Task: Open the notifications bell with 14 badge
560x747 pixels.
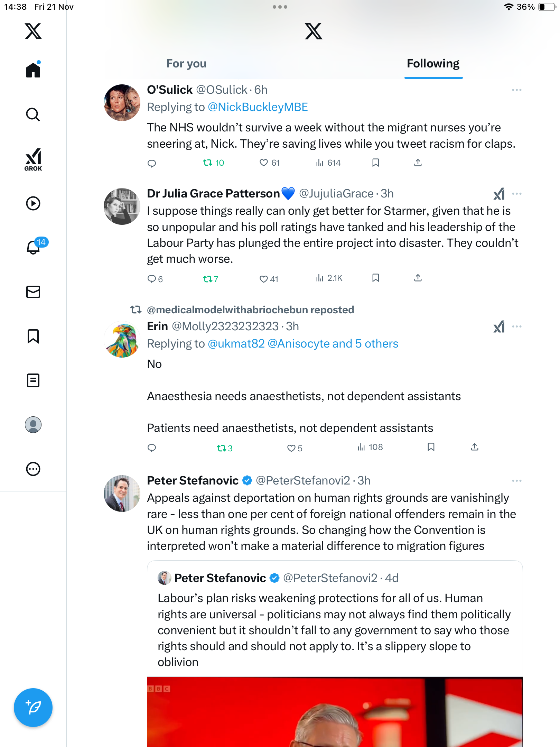Action: click(x=34, y=247)
